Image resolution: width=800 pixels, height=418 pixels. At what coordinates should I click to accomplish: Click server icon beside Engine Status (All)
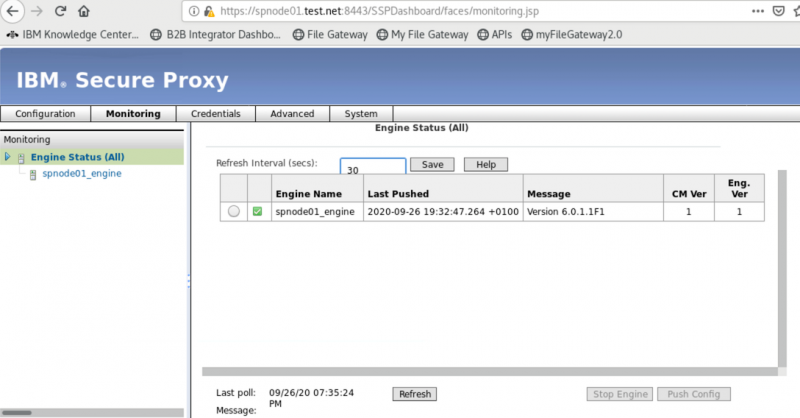click(21, 158)
